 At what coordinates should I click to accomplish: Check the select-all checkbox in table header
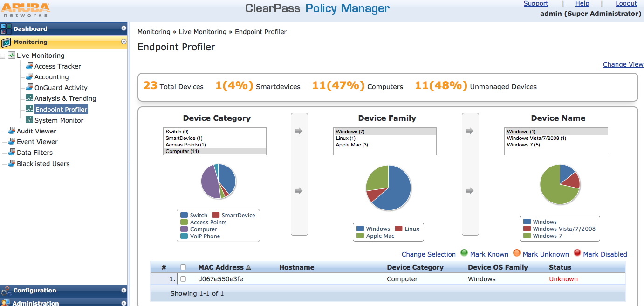tap(183, 267)
